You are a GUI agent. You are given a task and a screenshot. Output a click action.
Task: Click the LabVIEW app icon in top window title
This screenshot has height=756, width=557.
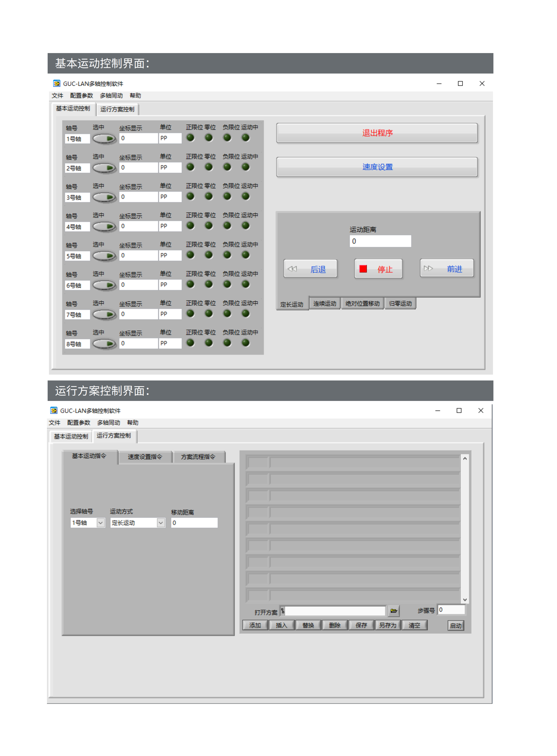57,83
